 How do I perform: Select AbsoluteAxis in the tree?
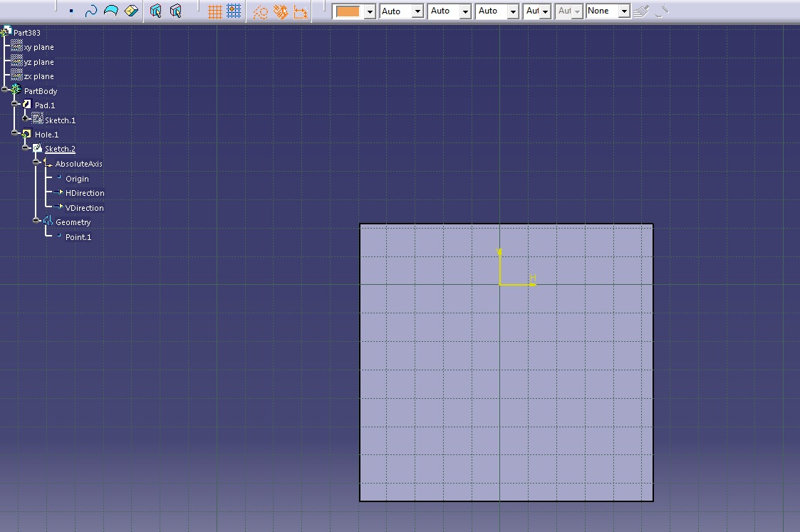[79, 164]
